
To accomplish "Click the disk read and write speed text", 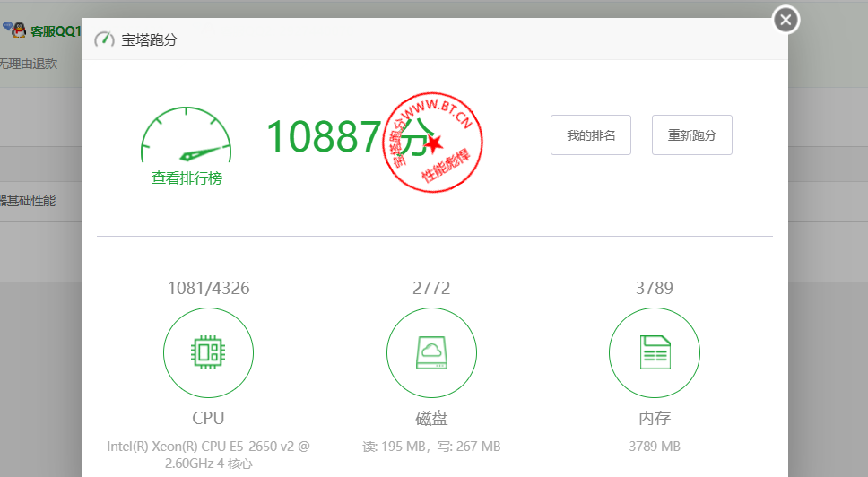I will tap(431, 447).
